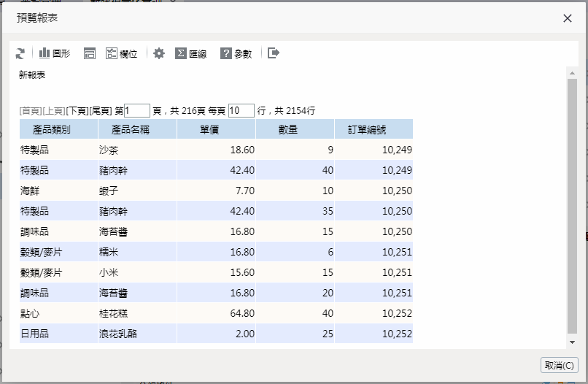Open the 參數 parameters option
This screenshot has width=588, height=384.
pos(236,53)
